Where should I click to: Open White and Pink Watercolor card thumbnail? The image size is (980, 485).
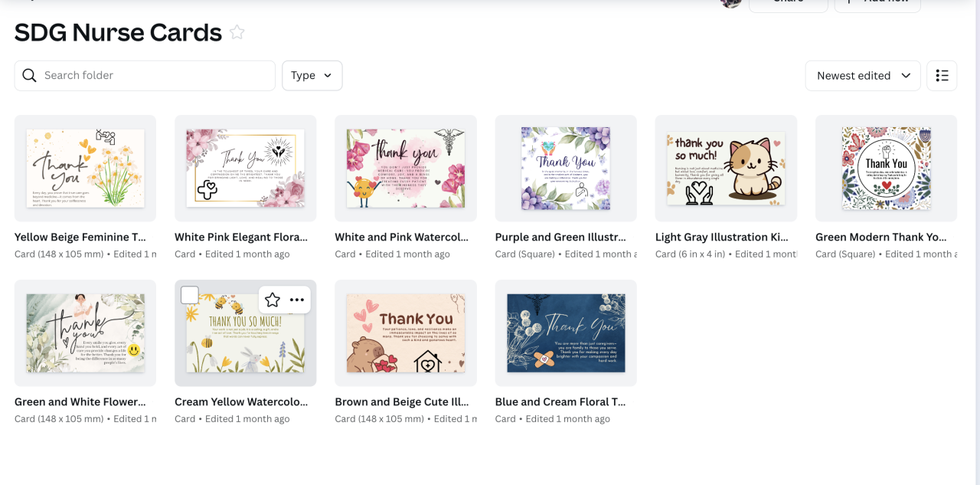[406, 169]
